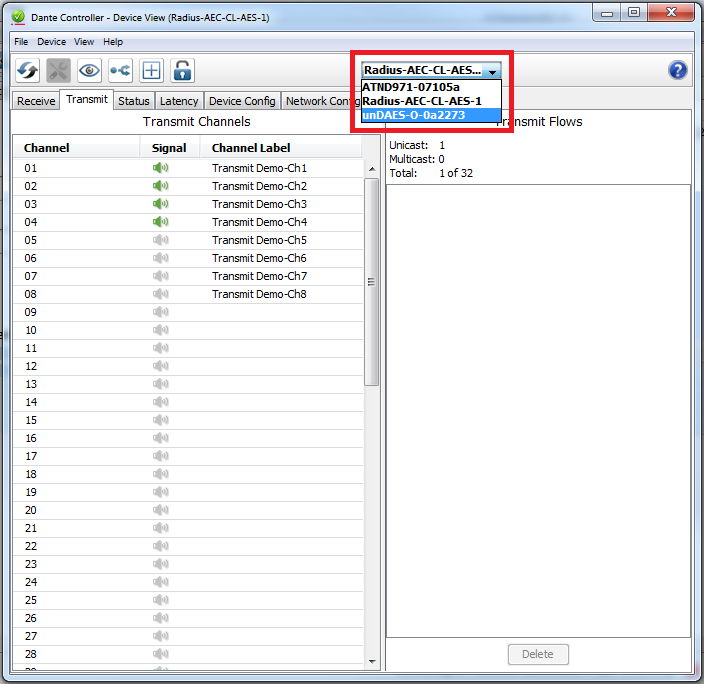Select label Transmit Demo-Ch2
Viewport: 704px width, 684px height.
tap(260, 186)
